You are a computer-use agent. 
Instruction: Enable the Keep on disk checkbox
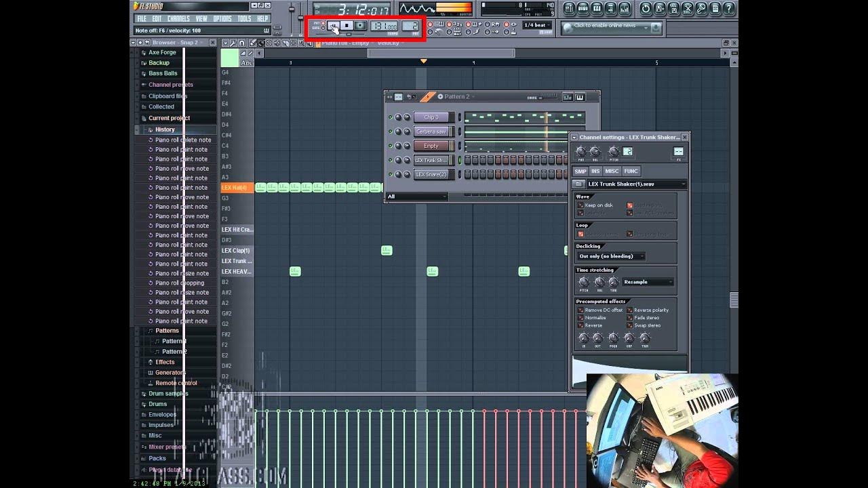click(580, 205)
